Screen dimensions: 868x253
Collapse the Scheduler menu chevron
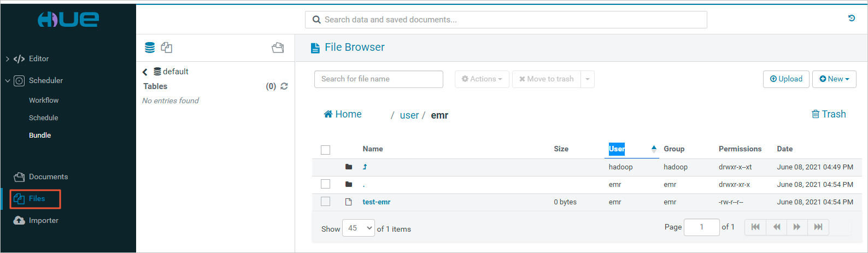[x=7, y=81]
